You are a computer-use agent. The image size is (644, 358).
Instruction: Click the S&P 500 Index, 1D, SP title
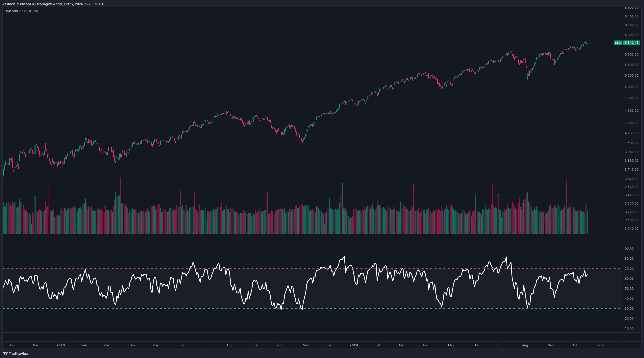(21, 11)
